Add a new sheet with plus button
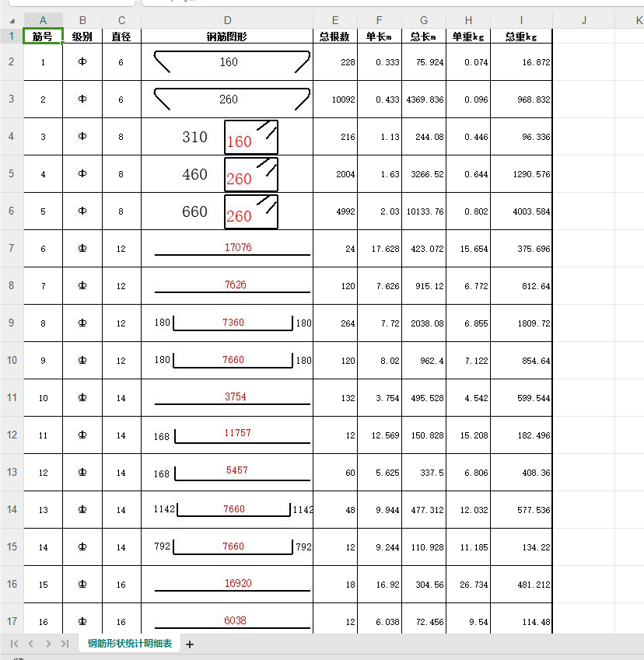The width and height of the screenshot is (644, 660). pyautogui.click(x=190, y=644)
